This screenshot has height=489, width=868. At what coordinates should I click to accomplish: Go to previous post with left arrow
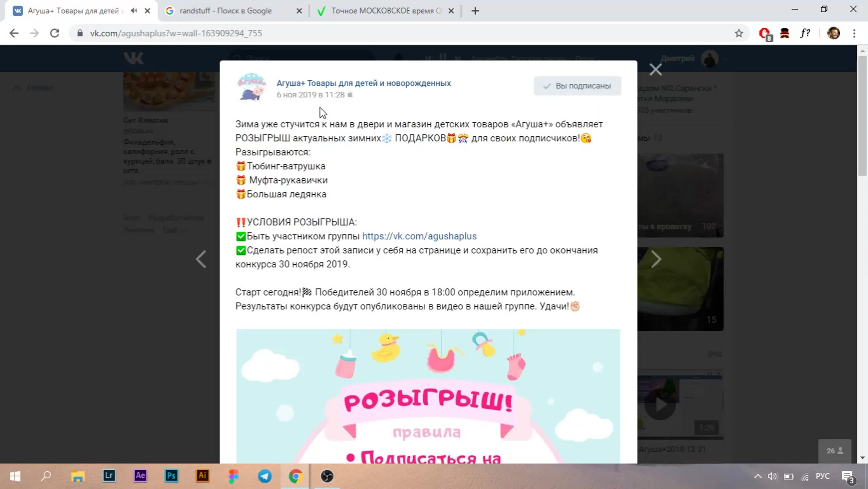[201, 259]
